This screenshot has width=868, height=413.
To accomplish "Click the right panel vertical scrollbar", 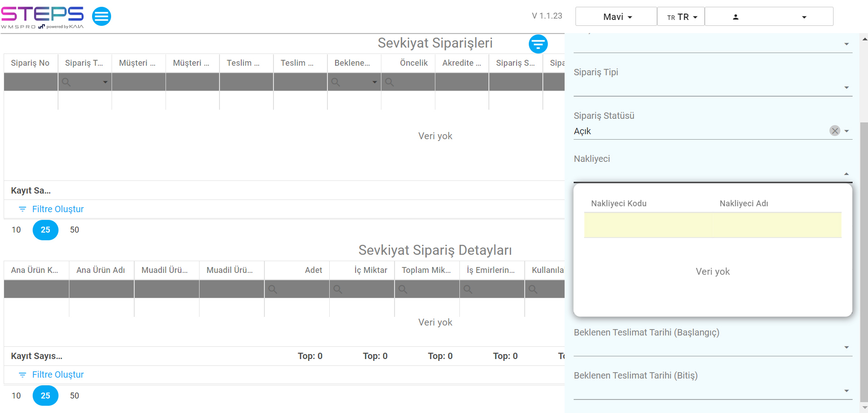I will pos(864,262).
